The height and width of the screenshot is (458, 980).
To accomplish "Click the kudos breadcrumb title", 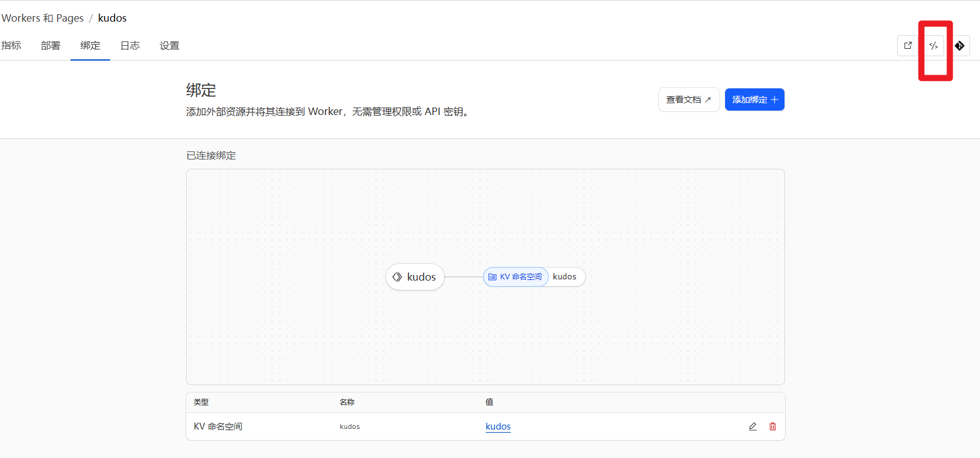I will tap(112, 18).
